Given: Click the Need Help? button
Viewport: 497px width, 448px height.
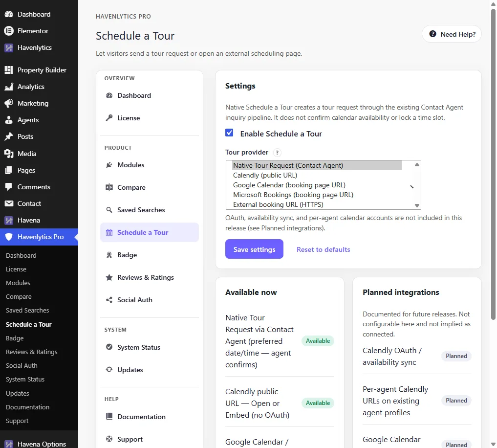Looking at the screenshot, I should tap(452, 34).
